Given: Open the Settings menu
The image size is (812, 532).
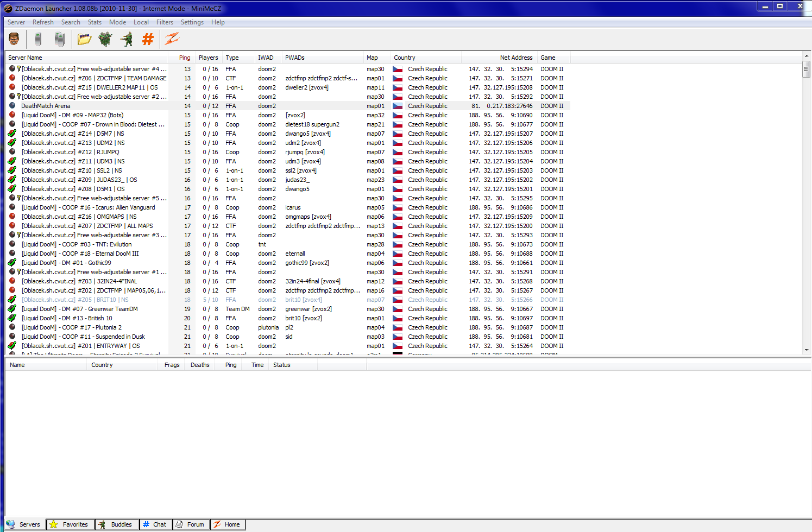Looking at the screenshot, I should [192, 22].
